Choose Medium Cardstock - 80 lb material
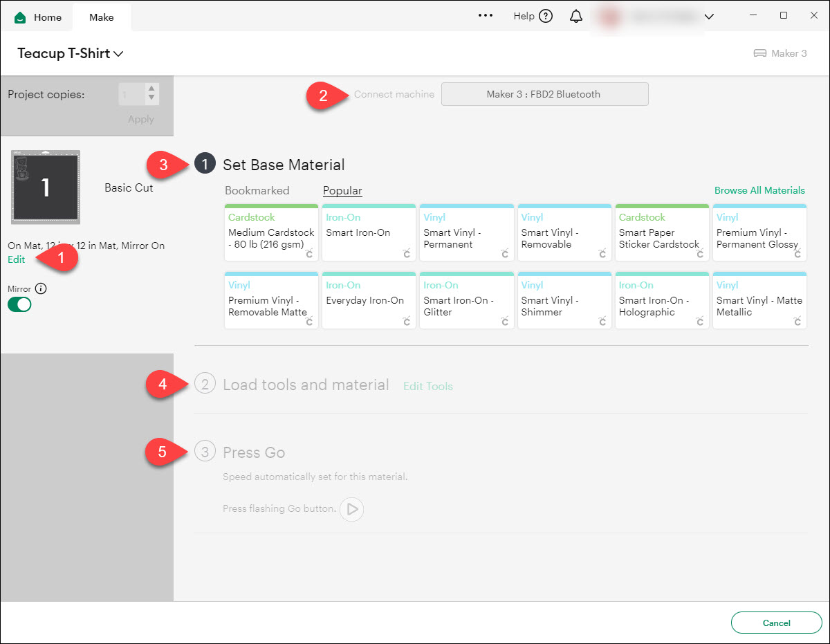The width and height of the screenshot is (830, 644). 272,232
